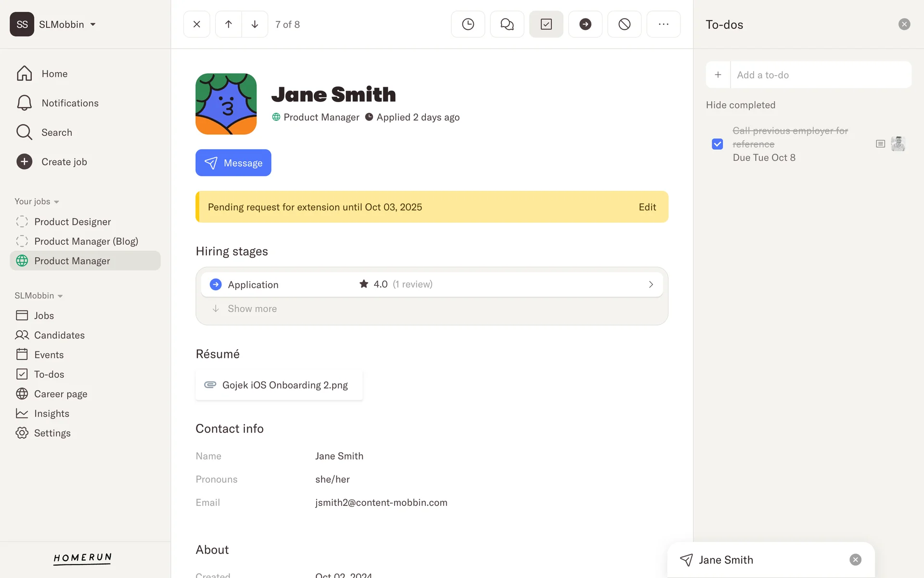This screenshot has height=578, width=924.
Task: Open the activity history clock icon
Action: pyautogui.click(x=468, y=24)
